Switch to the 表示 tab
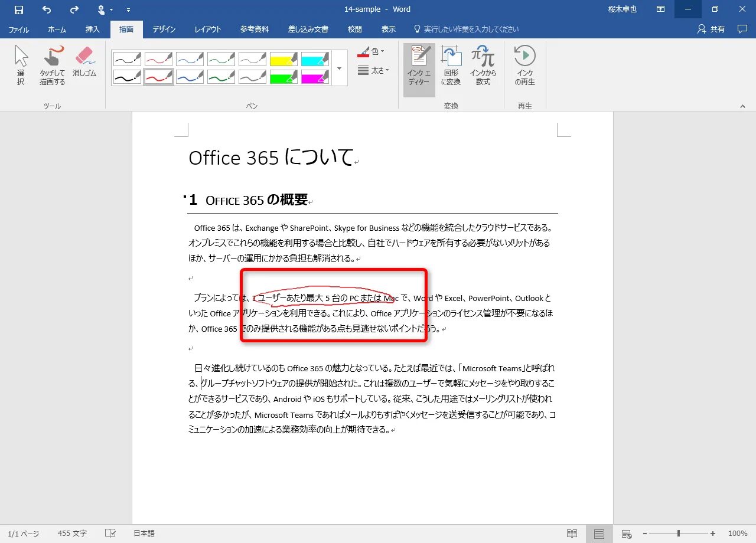The image size is (756, 543). point(388,29)
